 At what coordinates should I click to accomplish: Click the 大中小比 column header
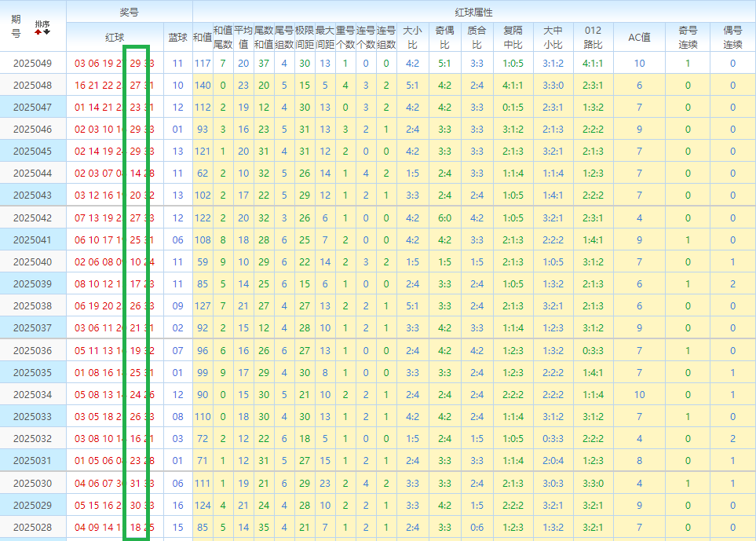tap(553, 37)
